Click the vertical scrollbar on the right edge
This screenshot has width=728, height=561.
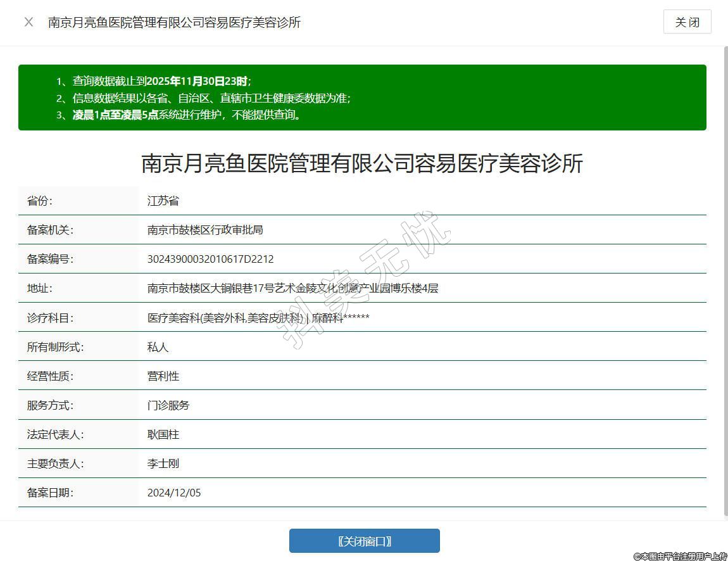click(725, 279)
